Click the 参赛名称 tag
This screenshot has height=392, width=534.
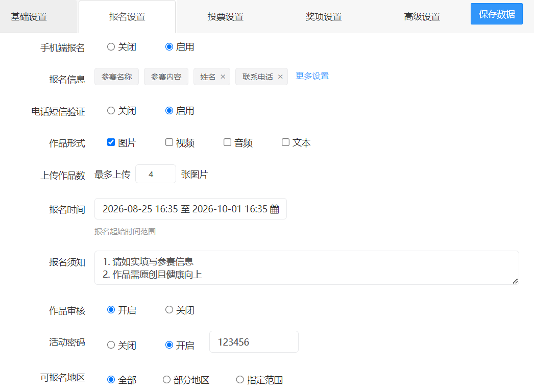tap(117, 77)
